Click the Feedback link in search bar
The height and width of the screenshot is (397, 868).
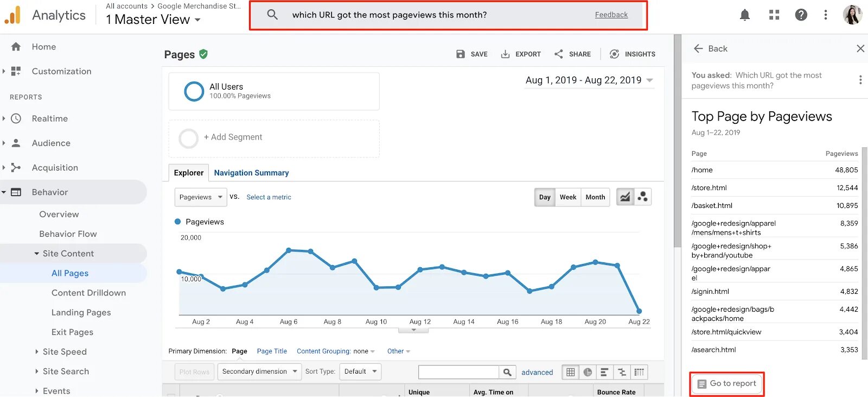(611, 15)
